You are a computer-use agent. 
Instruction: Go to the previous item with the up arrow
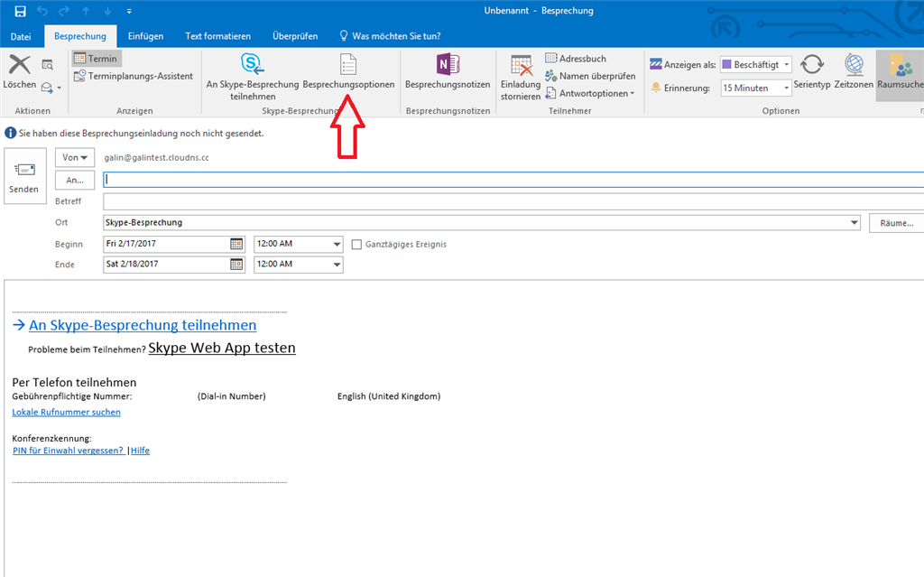pyautogui.click(x=86, y=11)
